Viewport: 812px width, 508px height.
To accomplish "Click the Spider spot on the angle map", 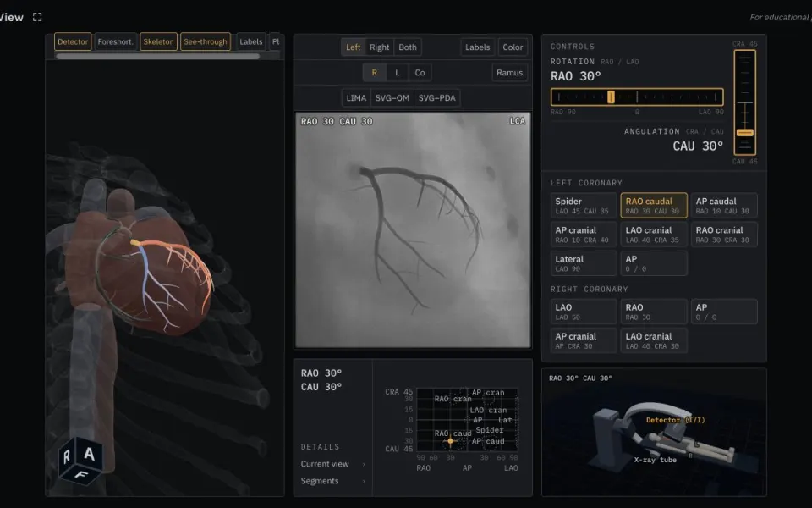I will point(490,430).
